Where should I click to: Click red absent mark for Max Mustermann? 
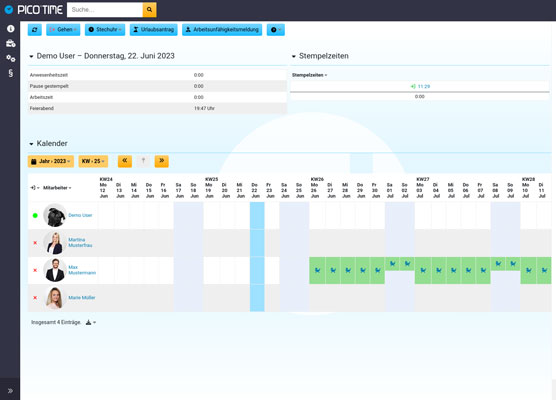click(x=35, y=270)
